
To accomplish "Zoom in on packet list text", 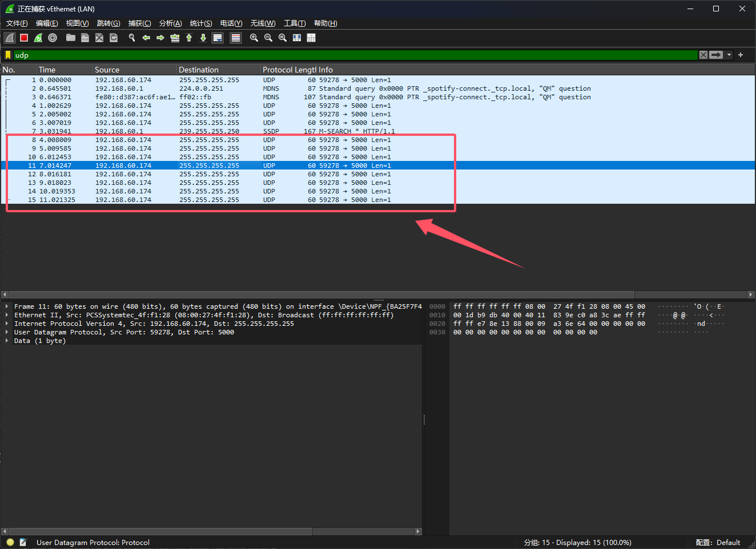I will [x=254, y=38].
